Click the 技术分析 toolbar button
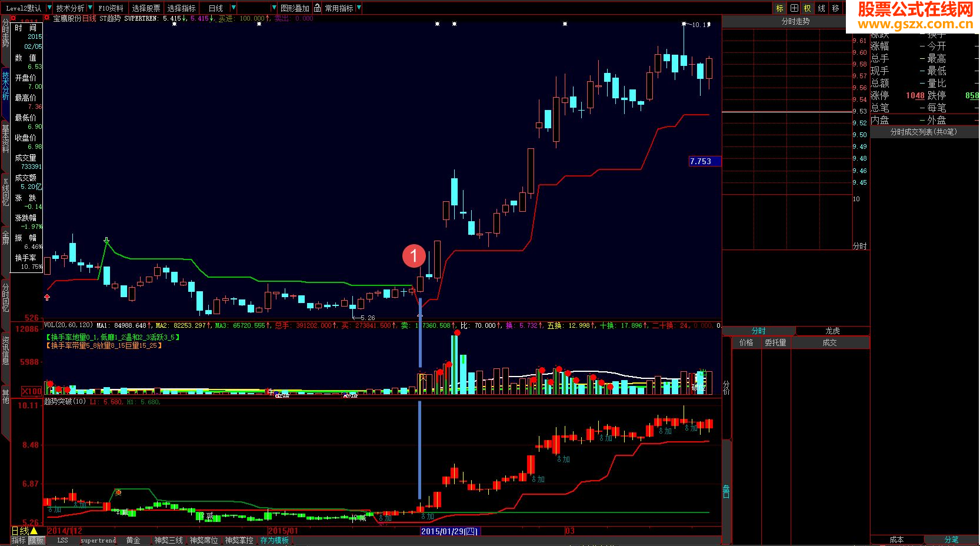This screenshot has height=546, width=980. 70,8
